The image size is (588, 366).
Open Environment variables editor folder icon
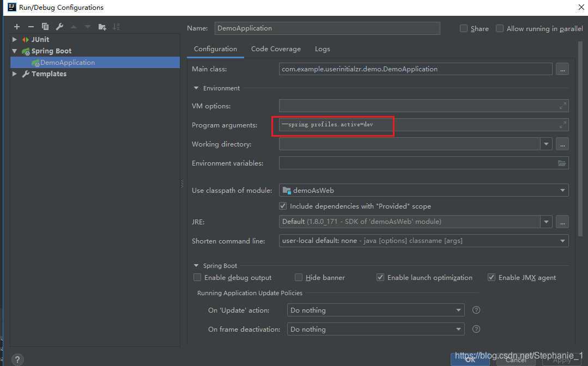tap(562, 163)
